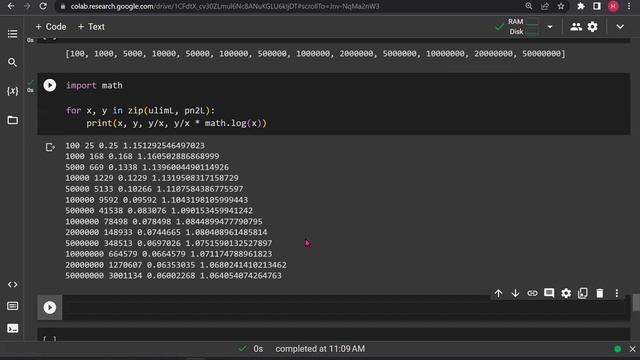Add a comment to the cell
The width and height of the screenshot is (640, 360).
pyautogui.click(x=549, y=293)
